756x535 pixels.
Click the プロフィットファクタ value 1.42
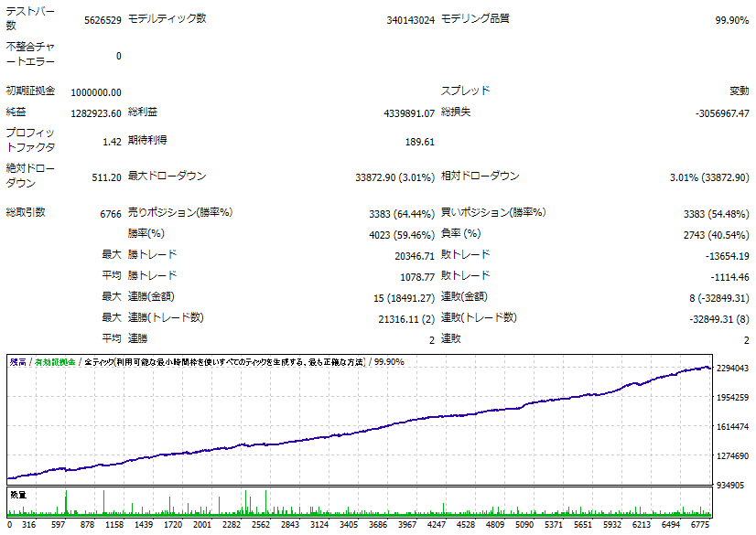(x=112, y=142)
